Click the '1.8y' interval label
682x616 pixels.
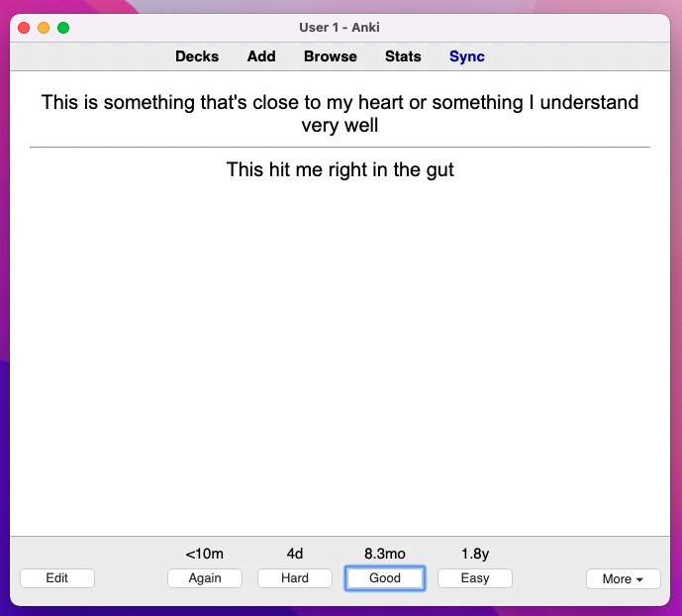475,554
